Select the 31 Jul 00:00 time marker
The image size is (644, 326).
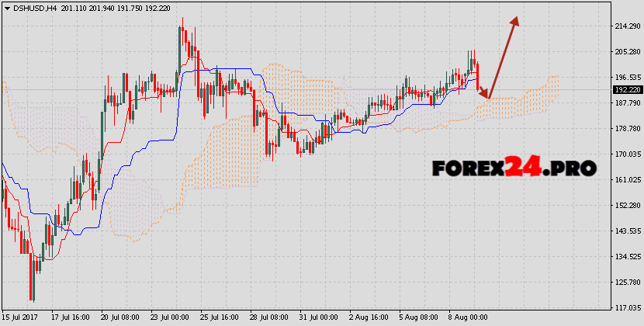click(x=319, y=317)
